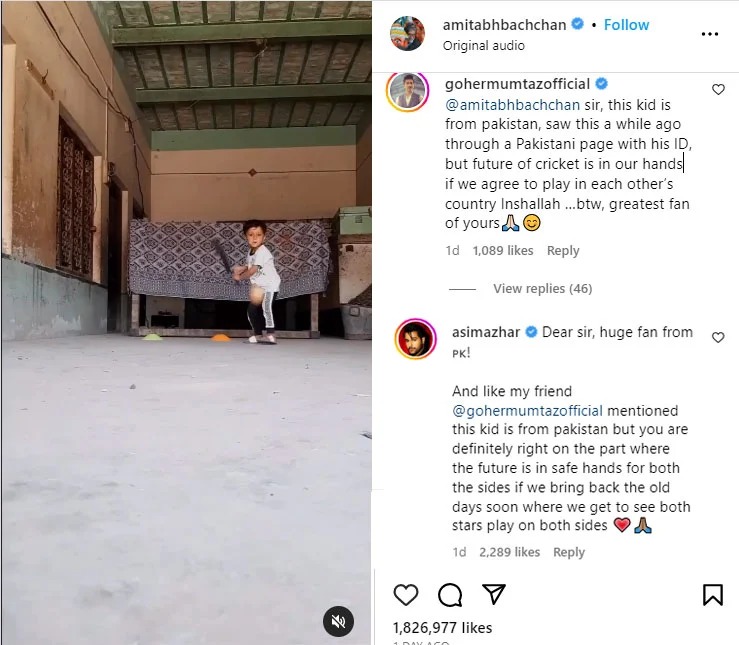Screen dimensions: 739x645
Task: Expand View replies (46)
Action: click(542, 288)
